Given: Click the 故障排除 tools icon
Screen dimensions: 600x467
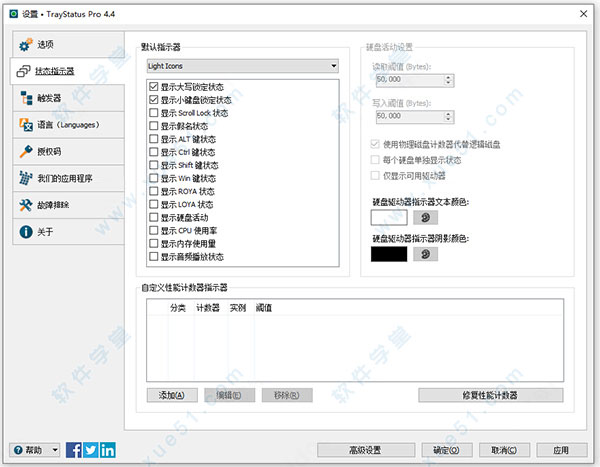Looking at the screenshot, I should point(26,205).
